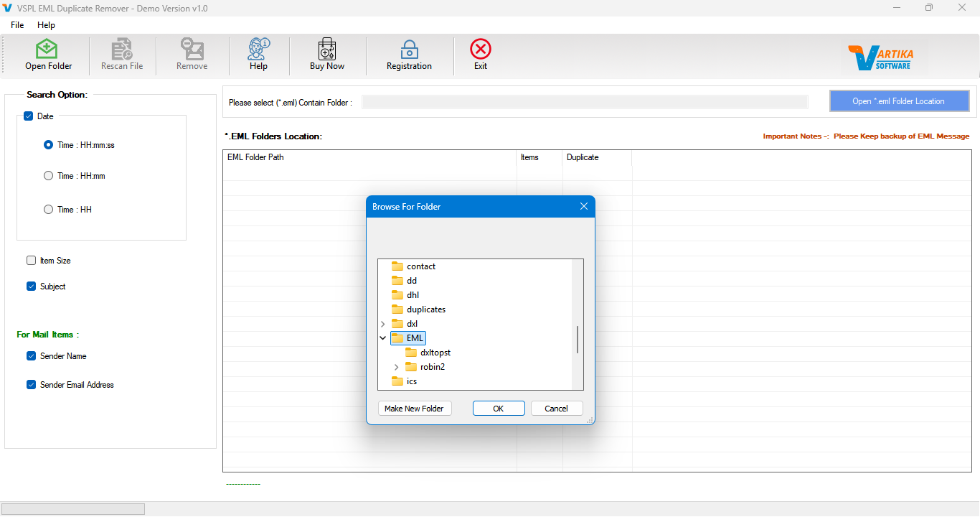Viewport: 980px width, 517px height.
Task: Select the contact folder name
Action: pyautogui.click(x=421, y=266)
